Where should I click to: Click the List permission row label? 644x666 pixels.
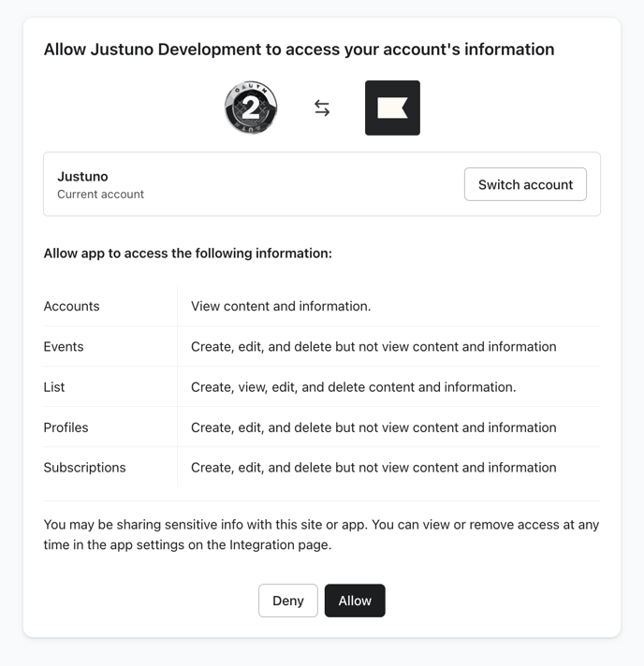coord(54,387)
